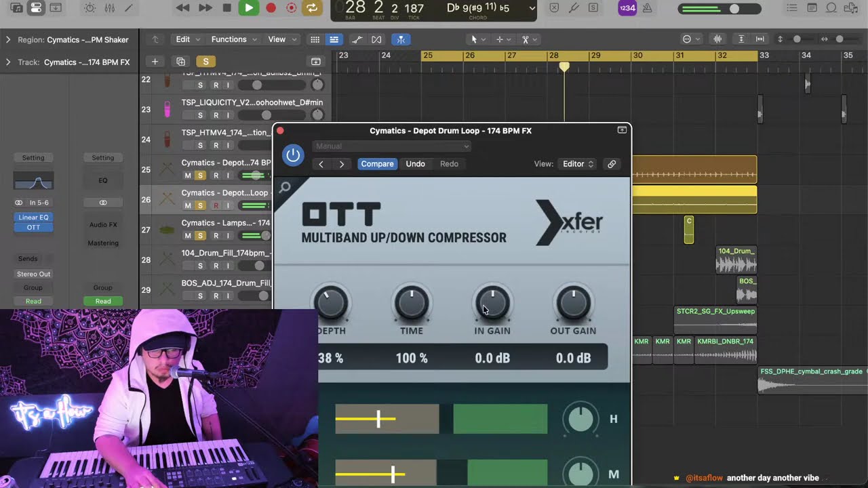Toggle the control bar Solo S icon
868x488 pixels.
[x=593, y=8]
